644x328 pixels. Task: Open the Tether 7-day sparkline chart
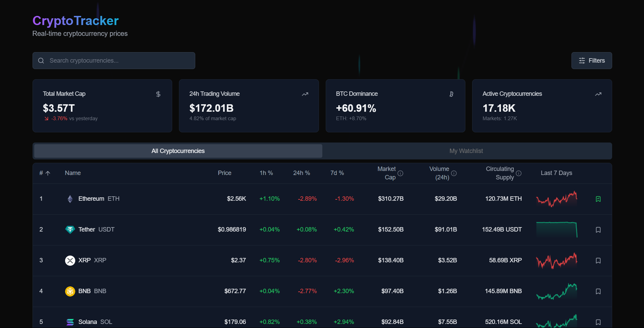(557, 230)
